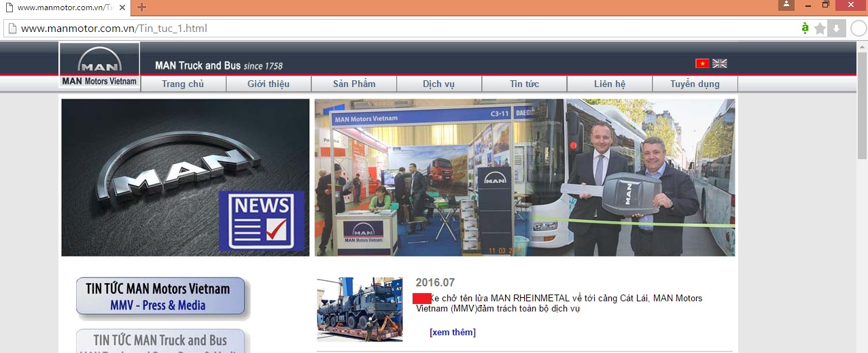
Task: Click the green Vietnamese typing icon in address bar
Action: [x=805, y=29]
